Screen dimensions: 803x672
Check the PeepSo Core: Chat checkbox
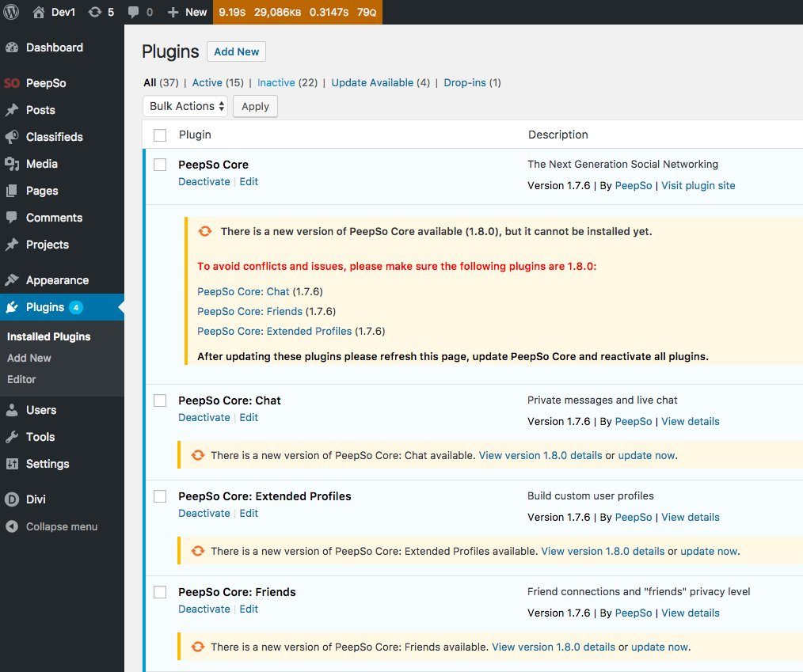click(160, 401)
